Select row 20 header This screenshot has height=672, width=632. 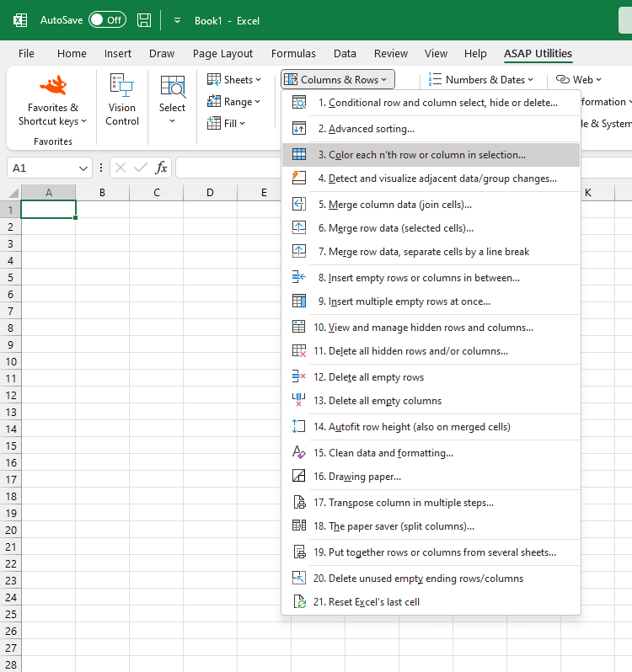coord(11,531)
